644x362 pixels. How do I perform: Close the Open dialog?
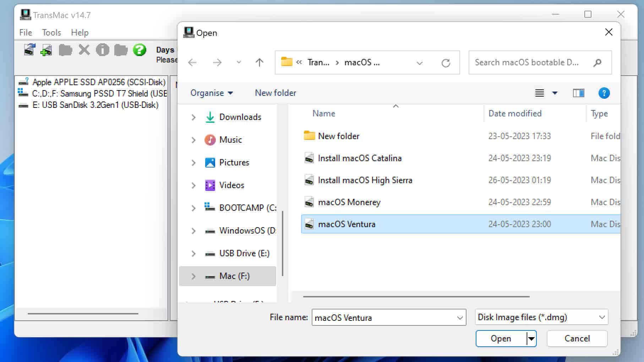(609, 32)
